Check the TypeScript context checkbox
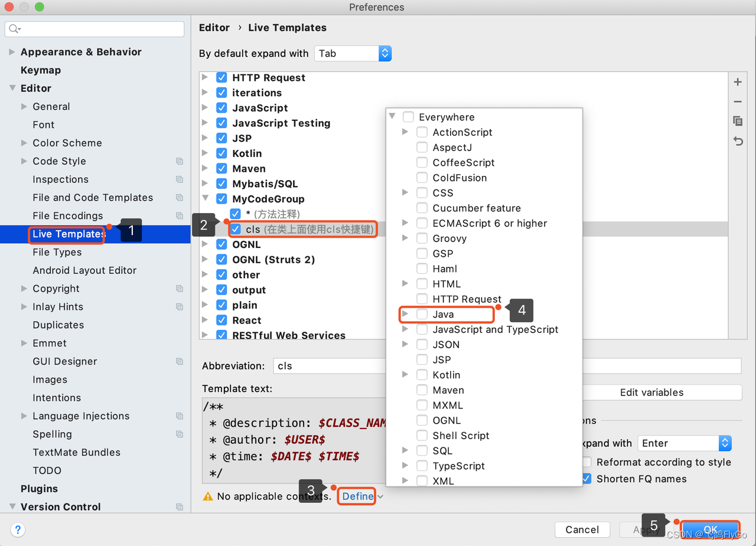 [422, 466]
